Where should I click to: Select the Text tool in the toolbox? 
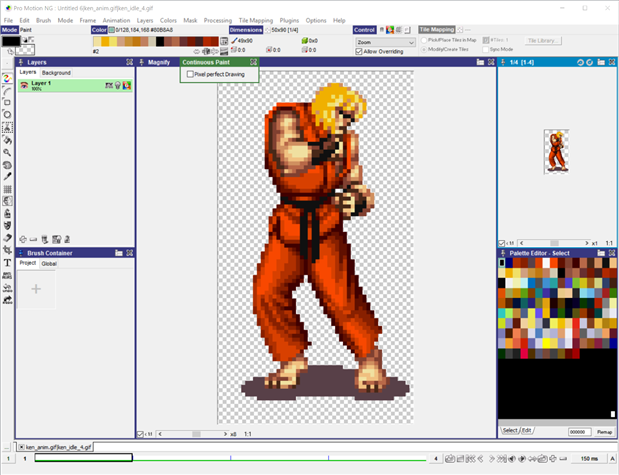coord(7,263)
